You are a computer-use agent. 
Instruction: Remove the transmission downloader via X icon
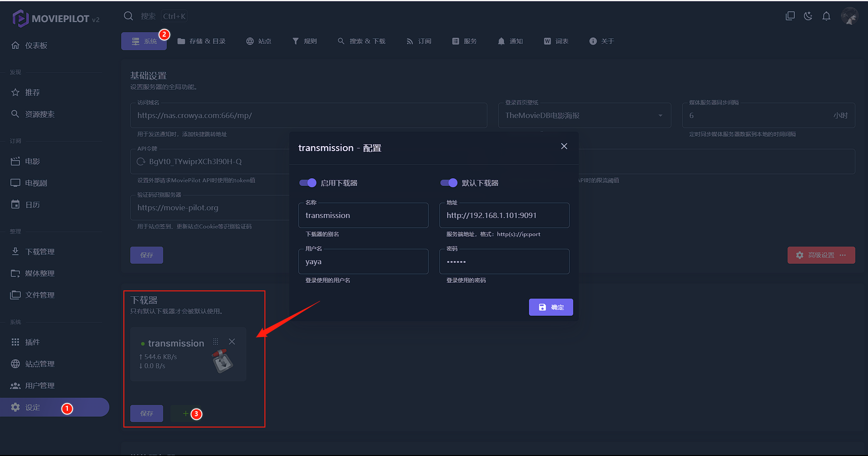pos(232,342)
